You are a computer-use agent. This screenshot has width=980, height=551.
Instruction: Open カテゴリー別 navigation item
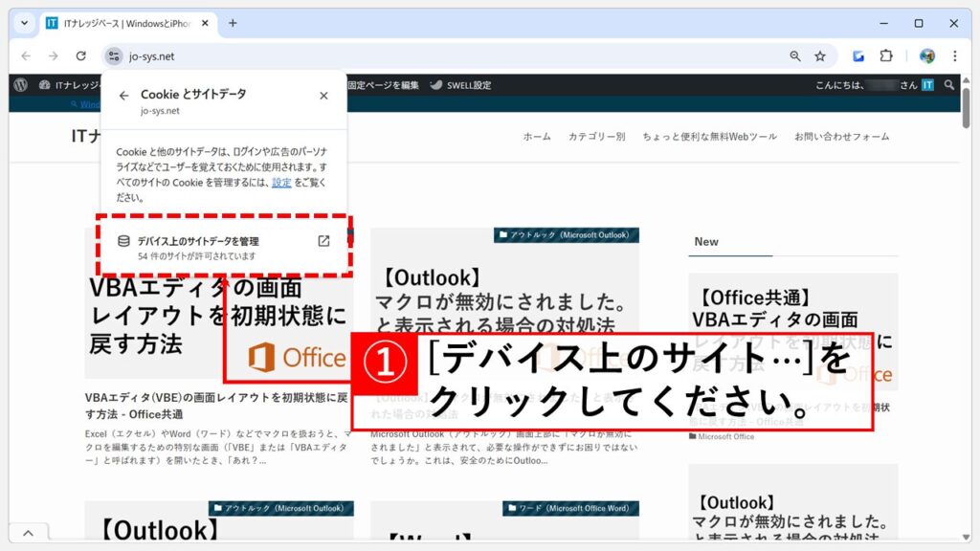click(596, 136)
